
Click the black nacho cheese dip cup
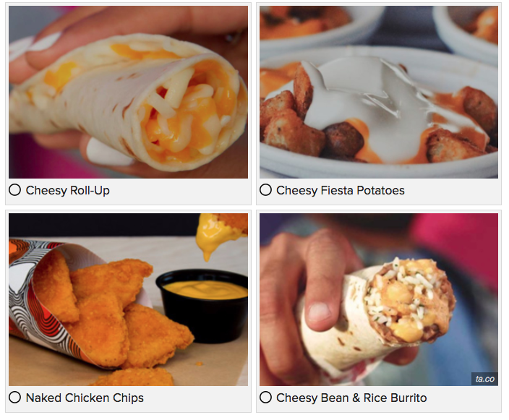[x=203, y=305]
